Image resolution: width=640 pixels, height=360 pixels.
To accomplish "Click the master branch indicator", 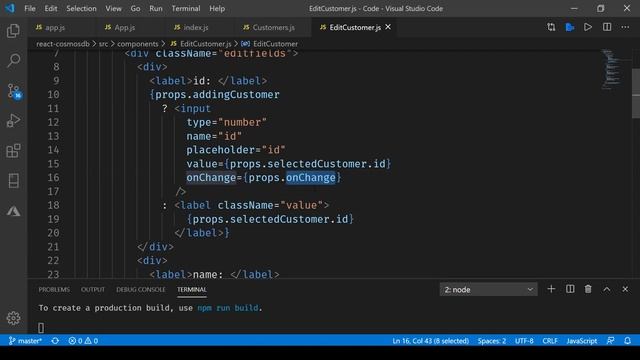I will (x=25, y=340).
